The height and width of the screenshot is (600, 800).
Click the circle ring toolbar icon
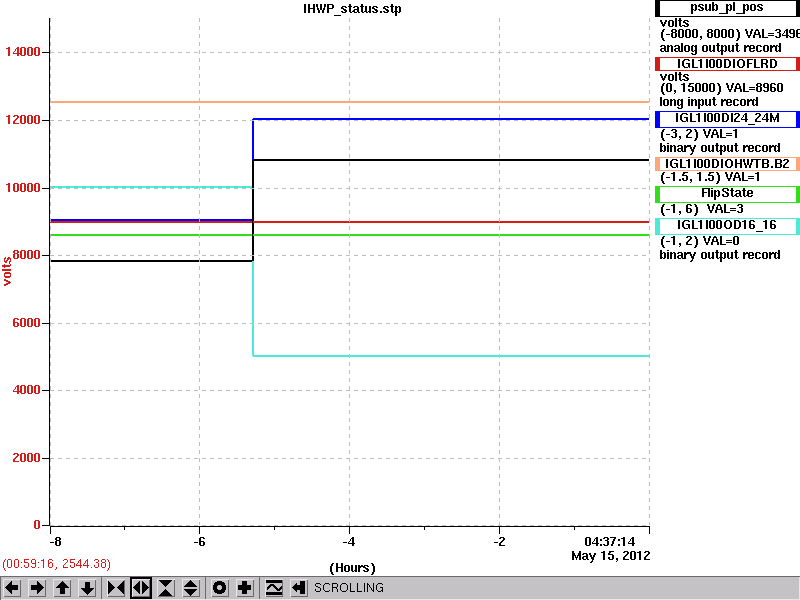coord(219,588)
